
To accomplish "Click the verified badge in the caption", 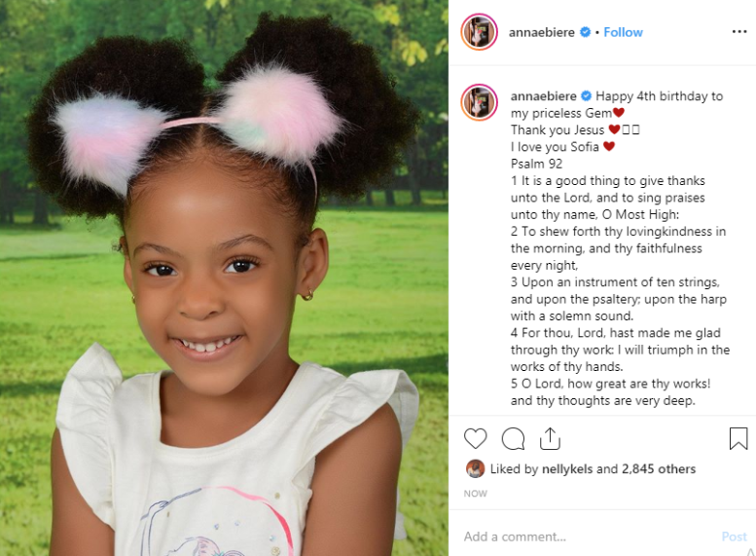I will pyautogui.click(x=587, y=96).
